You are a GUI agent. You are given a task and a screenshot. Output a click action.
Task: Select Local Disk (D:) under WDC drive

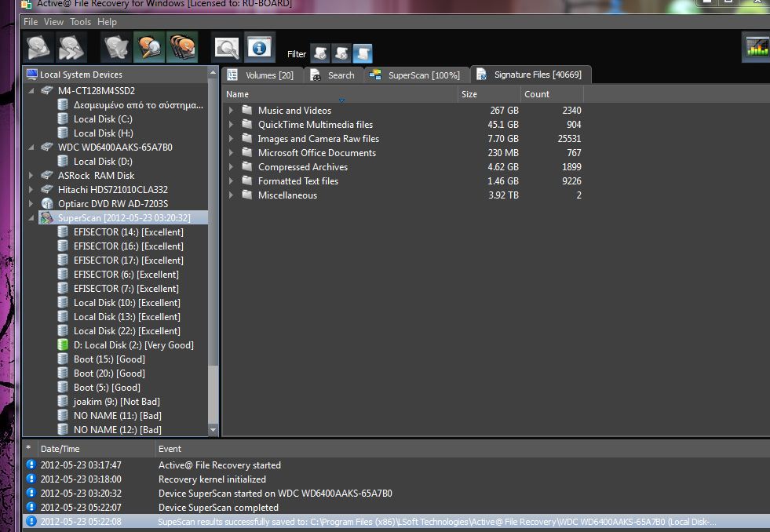pos(103,162)
